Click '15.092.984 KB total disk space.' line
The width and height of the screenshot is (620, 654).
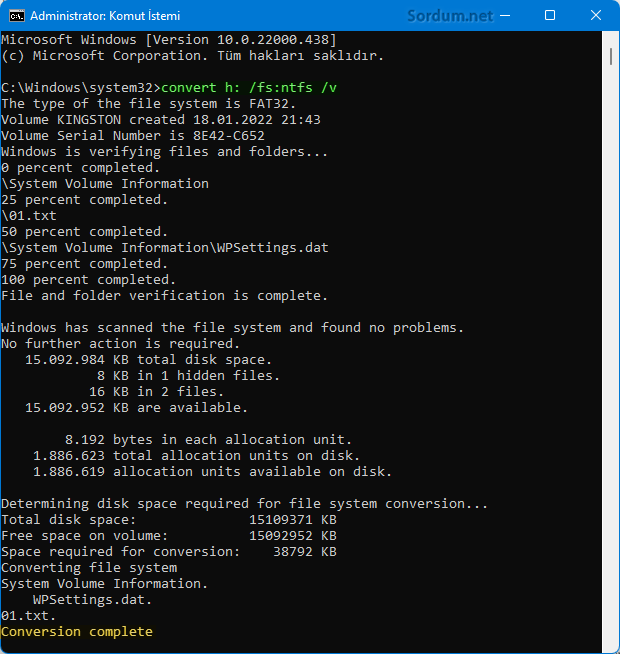coord(149,360)
